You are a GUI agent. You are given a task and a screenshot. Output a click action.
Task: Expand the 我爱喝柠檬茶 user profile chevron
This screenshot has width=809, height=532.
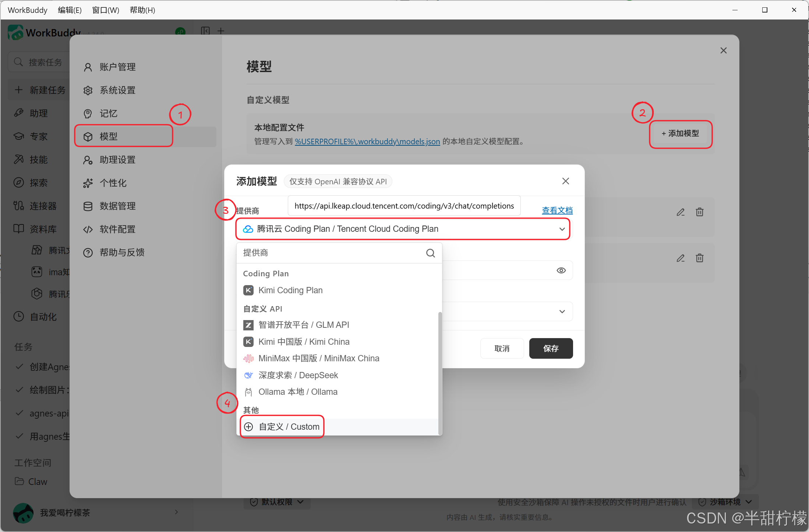tap(177, 512)
